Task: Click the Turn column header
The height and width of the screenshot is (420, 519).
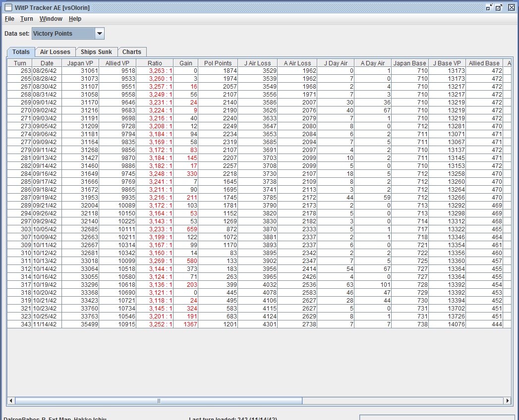Action: (20, 63)
